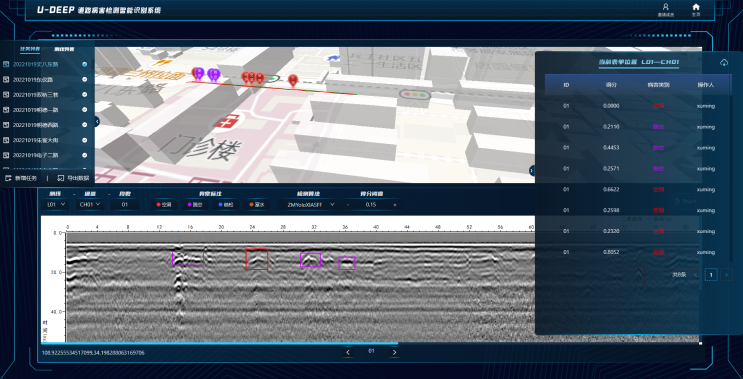Viewport: 743px width, 379px height.
Task: Collapse the right panel via map-edge arrow
Action: point(532,170)
